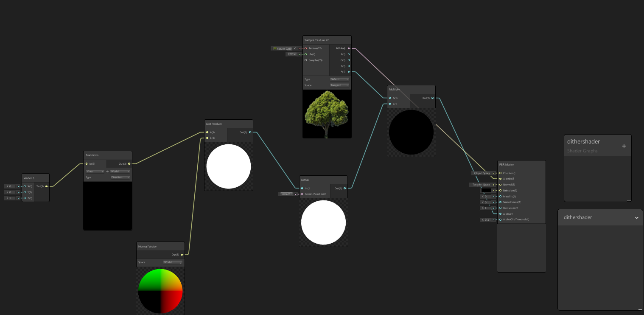Click the plus button in dithershader blackboard
This screenshot has width=644, height=315.
(x=624, y=146)
